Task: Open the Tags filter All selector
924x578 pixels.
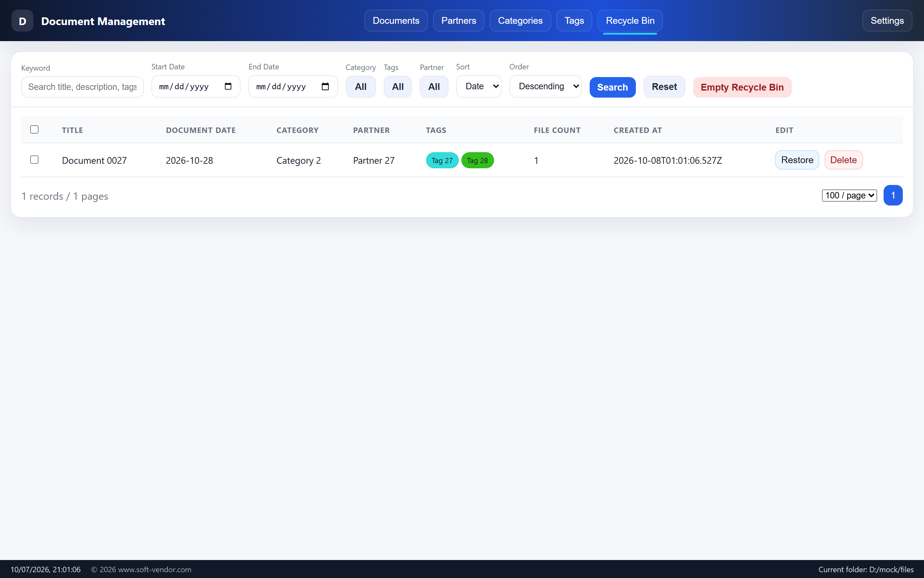Action: tap(398, 87)
